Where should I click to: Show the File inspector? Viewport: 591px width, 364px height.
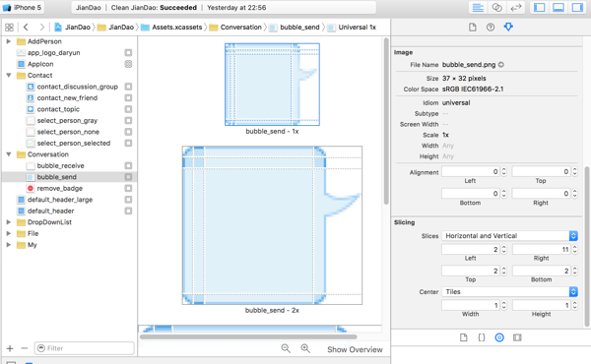pyautogui.click(x=472, y=28)
